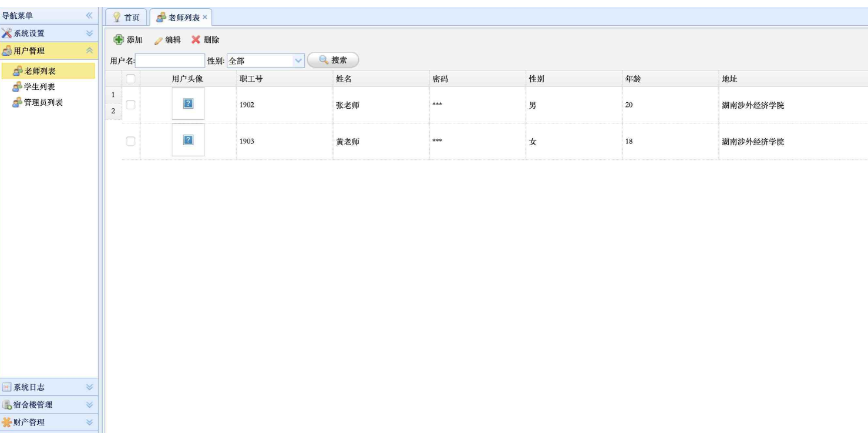Click the avatar placeholder for 张老师
The height and width of the screenshot is (433, 868).
(x=188, y=103)
